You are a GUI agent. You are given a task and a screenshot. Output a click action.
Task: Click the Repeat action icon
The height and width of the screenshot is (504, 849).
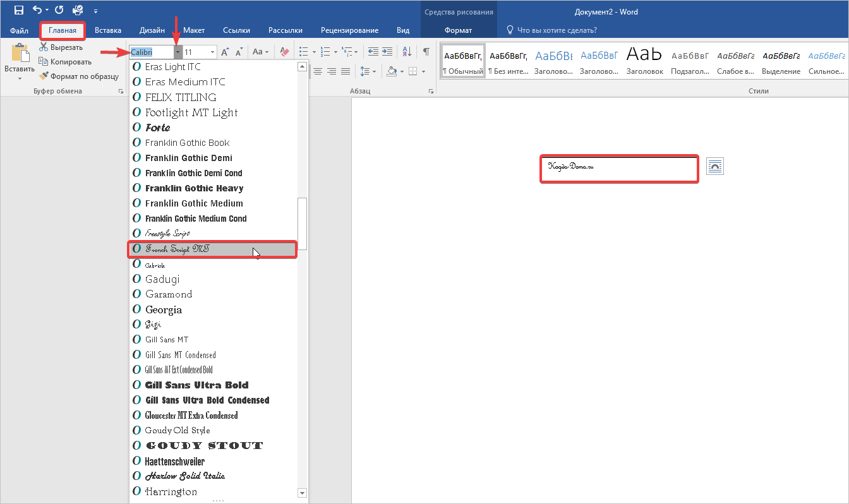(x=59, y=10)
